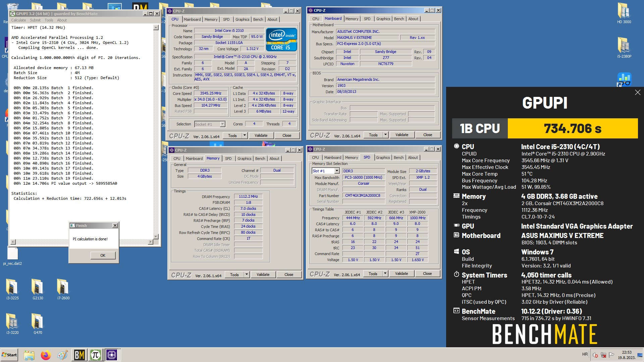Open the Submit menu in GPUPI
Screen dimensions: 644x362
[x=35, y=20]
